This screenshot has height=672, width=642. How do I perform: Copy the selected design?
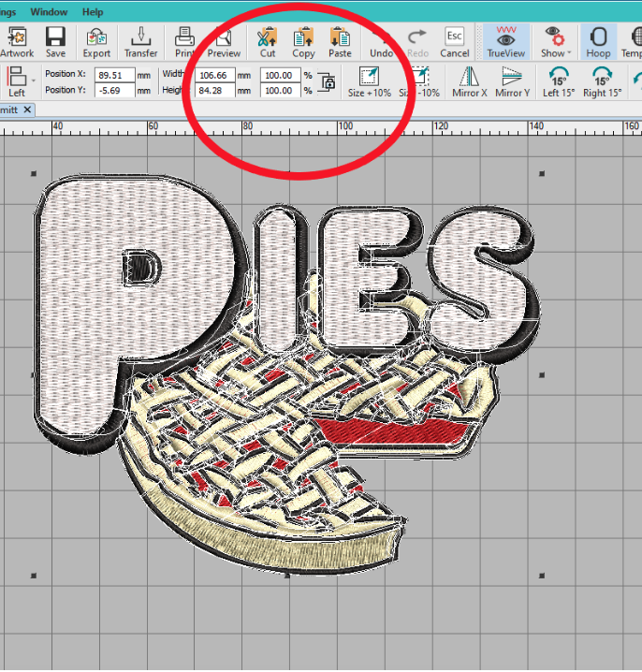pyautogui.click(x=303, y=42)
